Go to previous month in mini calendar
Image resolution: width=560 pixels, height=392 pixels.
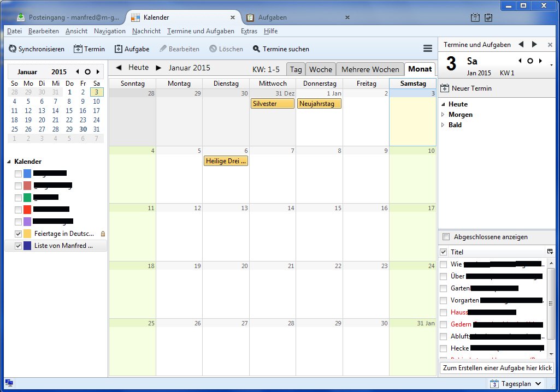pos(78,72)
